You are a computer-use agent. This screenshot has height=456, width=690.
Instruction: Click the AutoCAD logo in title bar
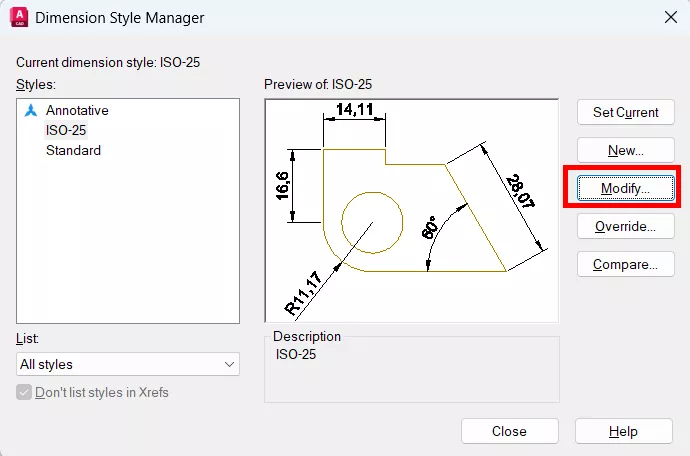[x=18, y=18]
